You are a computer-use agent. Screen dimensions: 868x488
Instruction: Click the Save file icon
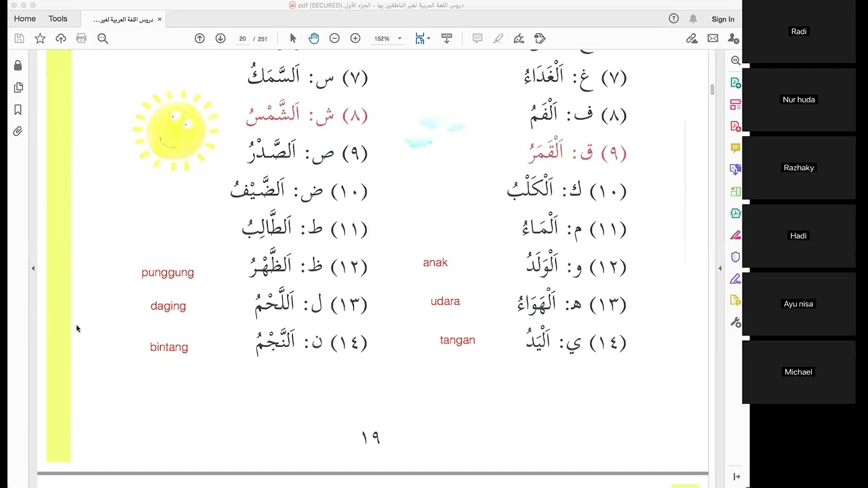19,39
